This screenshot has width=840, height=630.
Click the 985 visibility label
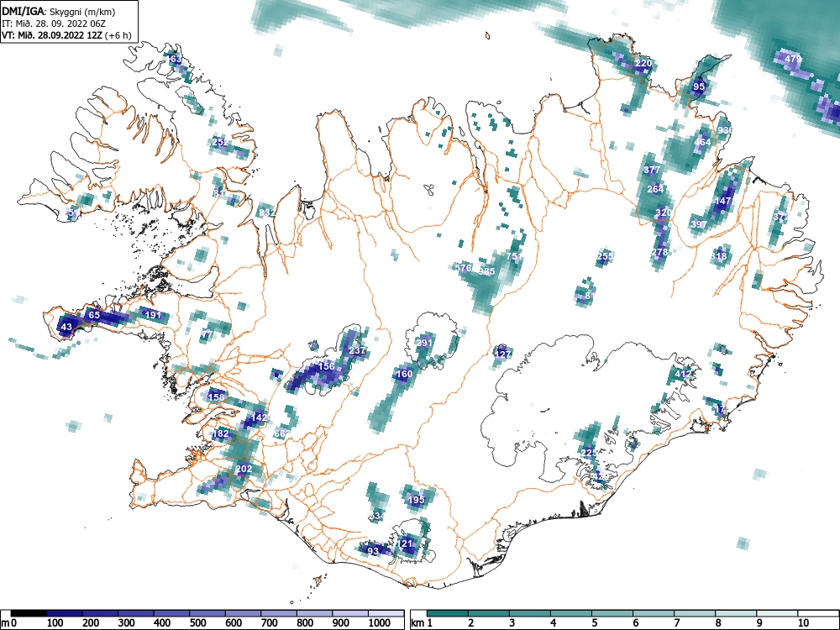486,271
